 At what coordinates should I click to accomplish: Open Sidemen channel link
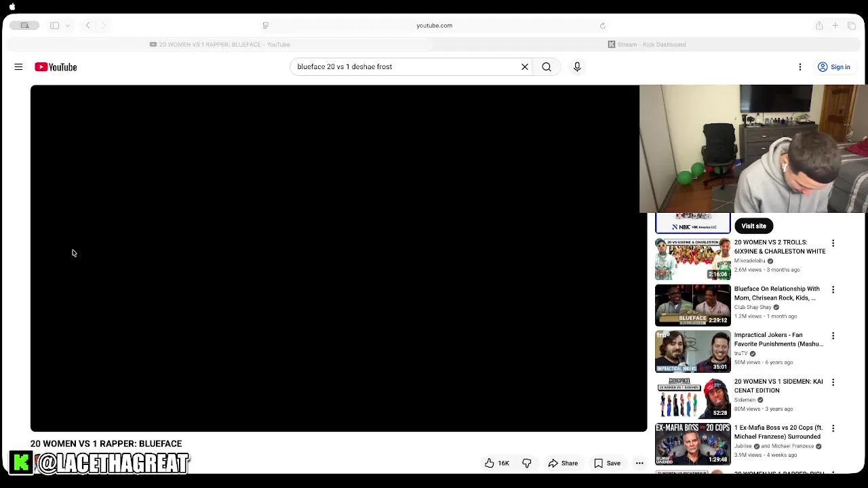click(745, 400)
